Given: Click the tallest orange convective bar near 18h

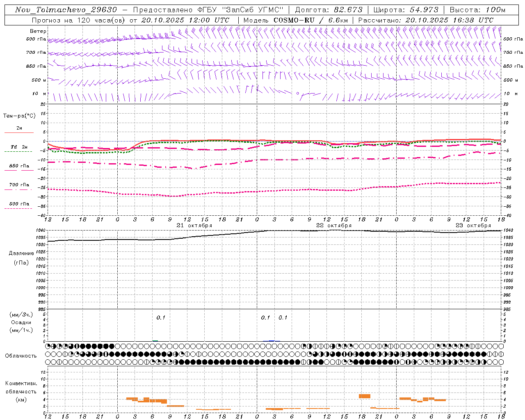Looking at the screenshot, I should click(x=365, y=396).
